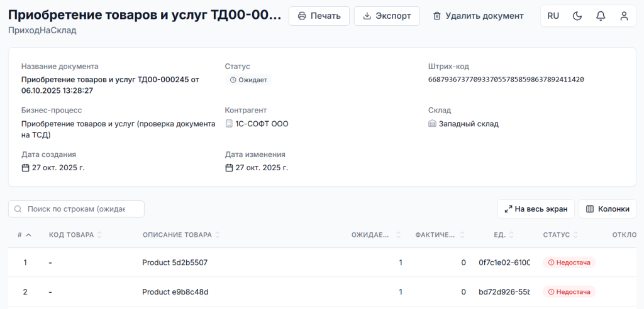Toggle dark mode moon icon
The width and height of the screenshot is (644, 309).
tap(577, 16)
